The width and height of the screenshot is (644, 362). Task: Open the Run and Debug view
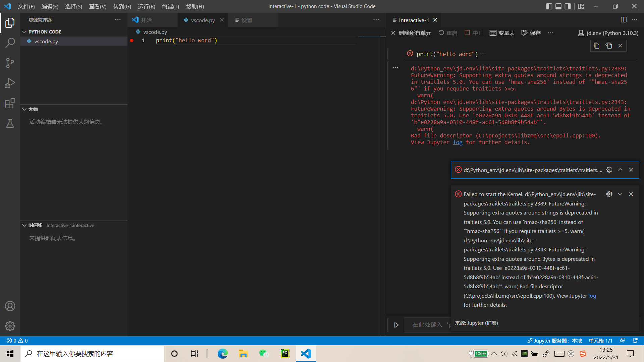point(10,83)
